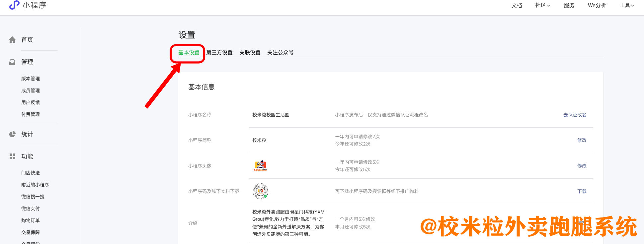Switch to the 第三方设置 tab
Viewport: 644px width, 244px height.
219,52
